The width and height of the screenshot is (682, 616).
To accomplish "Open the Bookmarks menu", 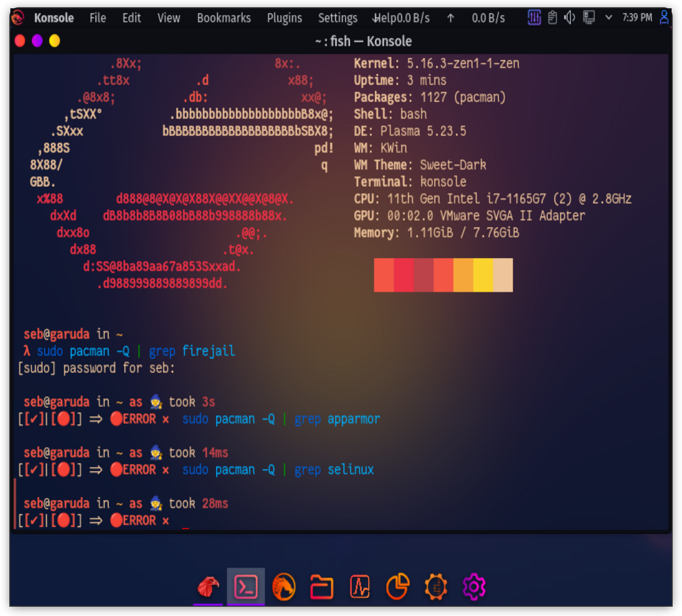I will (224, 18).
